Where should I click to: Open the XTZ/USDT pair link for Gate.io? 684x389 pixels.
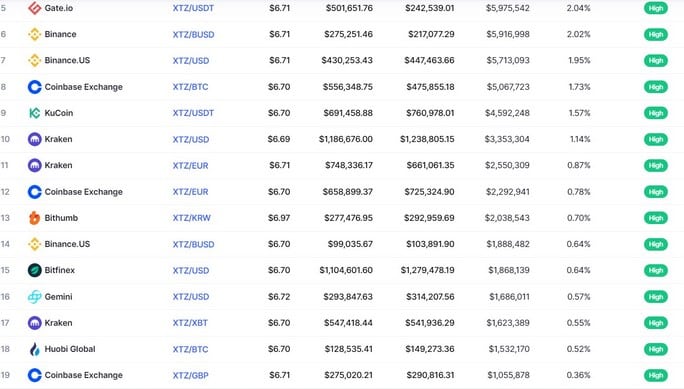[193, 8]
